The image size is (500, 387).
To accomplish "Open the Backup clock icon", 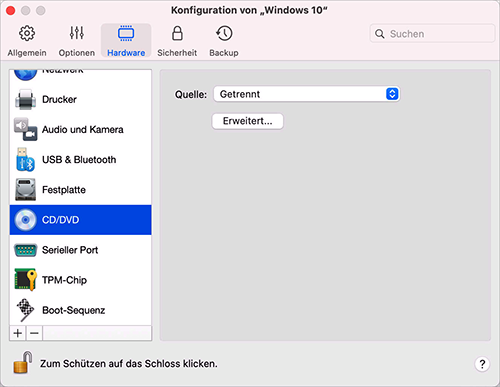I will pos(224,33).
